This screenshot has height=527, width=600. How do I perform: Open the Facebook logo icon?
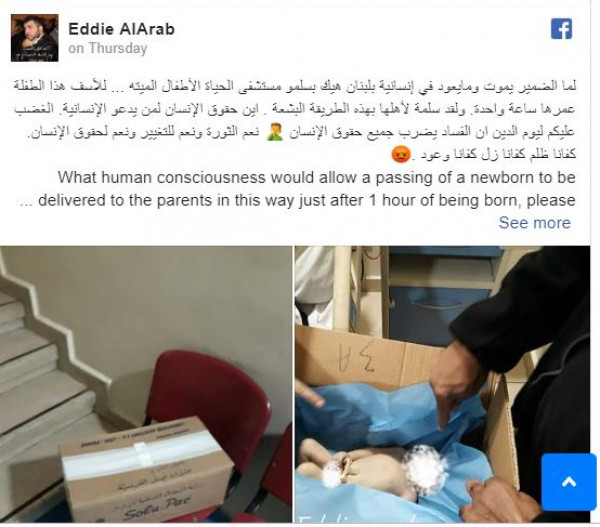pos(561,29)
